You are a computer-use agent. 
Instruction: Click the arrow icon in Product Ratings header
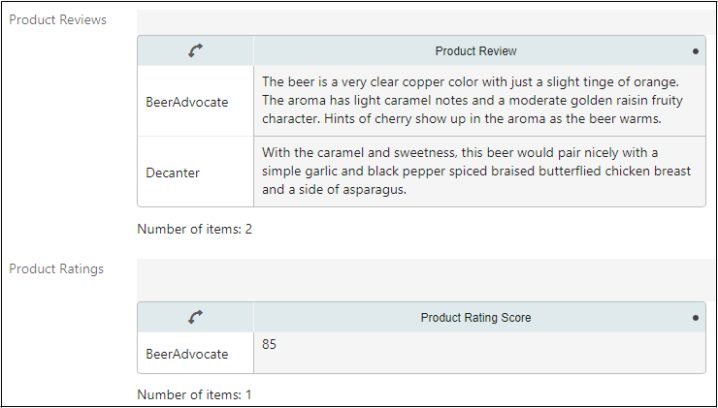click(x=196, y=317)
